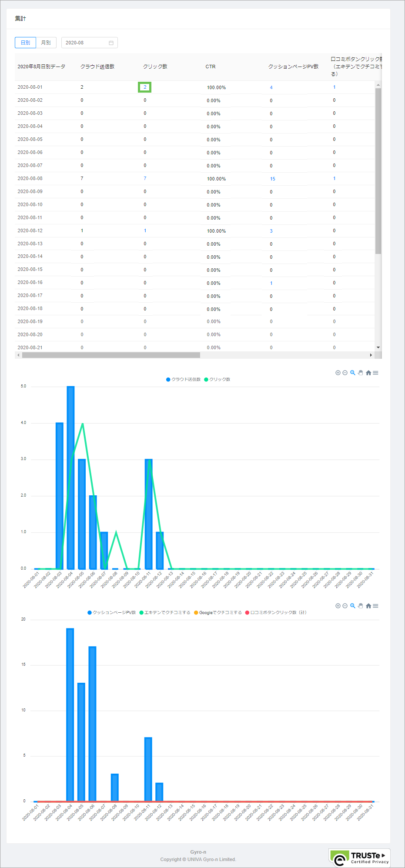The width and height of the screenshot is (405, 868).
Task: Click the TRUSTe Certified Privacy badge
Action: pyautogui.click(x=359, y=858)
